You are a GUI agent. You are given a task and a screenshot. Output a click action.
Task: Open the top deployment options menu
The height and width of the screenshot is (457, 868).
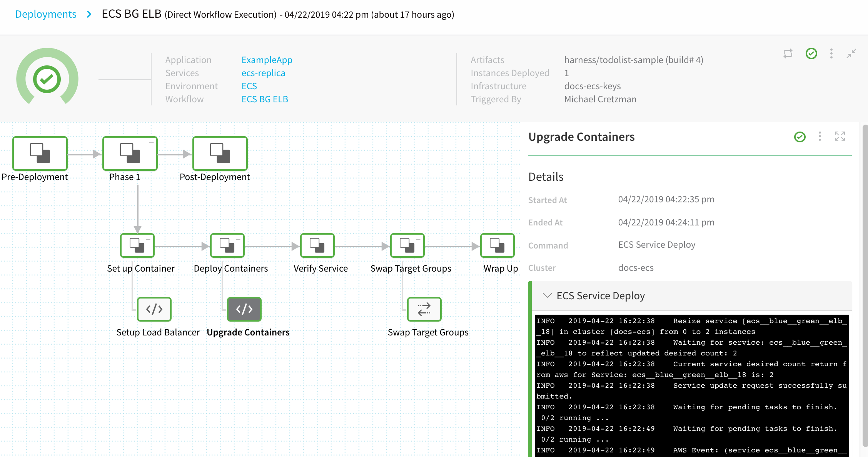[x=831, y=53]
